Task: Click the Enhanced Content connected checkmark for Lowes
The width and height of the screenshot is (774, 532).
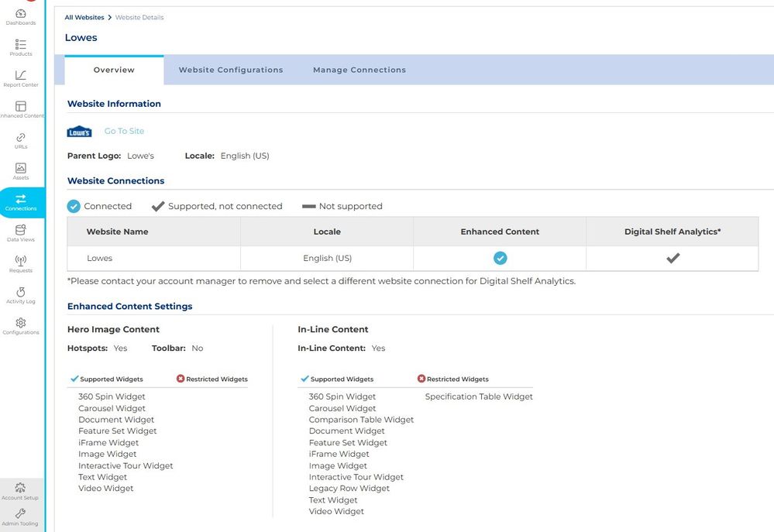Action: click(500, 258)
